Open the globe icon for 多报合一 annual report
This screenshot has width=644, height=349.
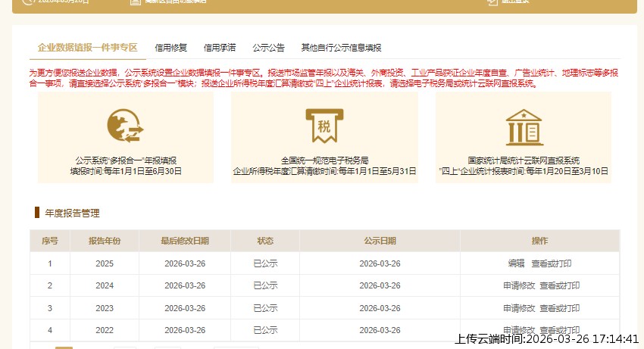coord(126,126)
